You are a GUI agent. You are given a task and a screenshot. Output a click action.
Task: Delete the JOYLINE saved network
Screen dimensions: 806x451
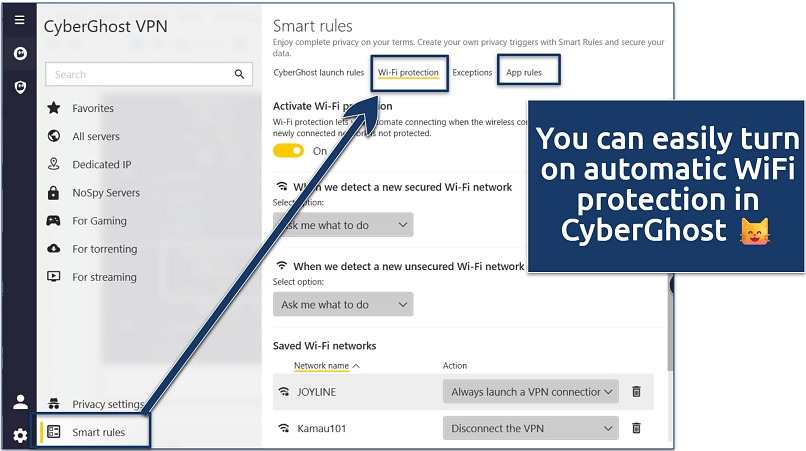pos(636,391)
